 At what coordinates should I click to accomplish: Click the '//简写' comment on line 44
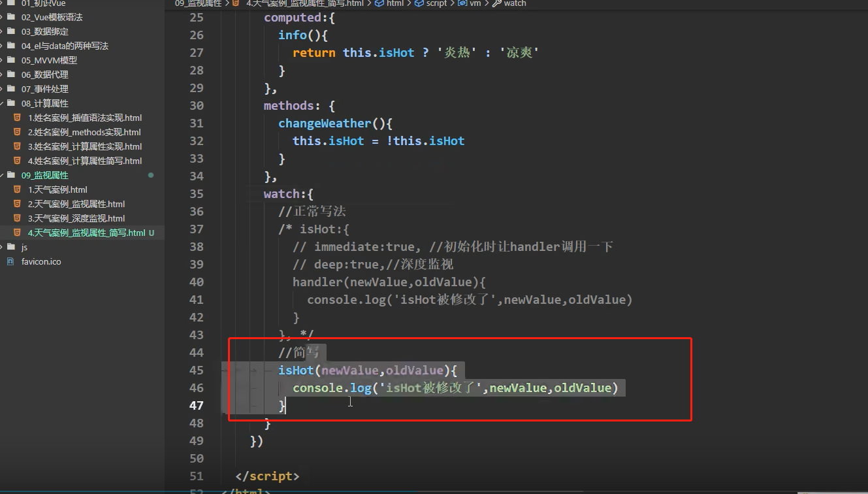pos(299,353)
